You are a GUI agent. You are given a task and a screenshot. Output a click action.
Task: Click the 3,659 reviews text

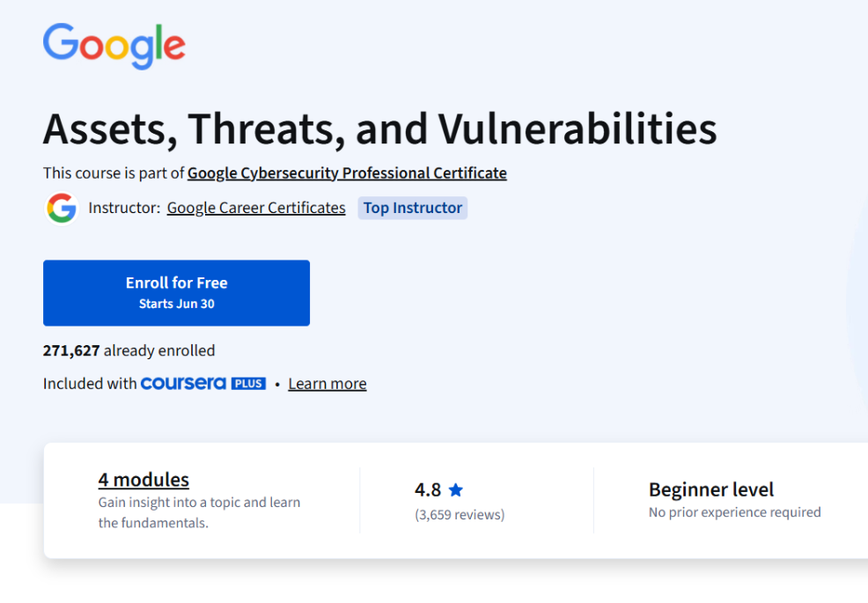tap(460, 512)
